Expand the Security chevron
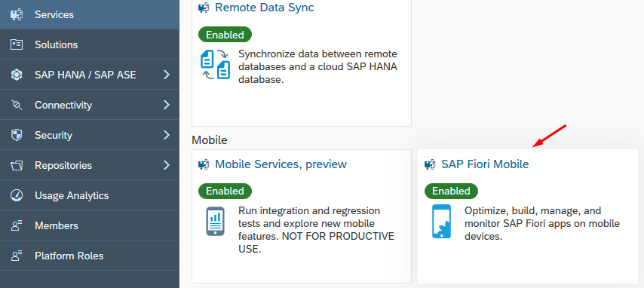 click(x=167, y=135)
